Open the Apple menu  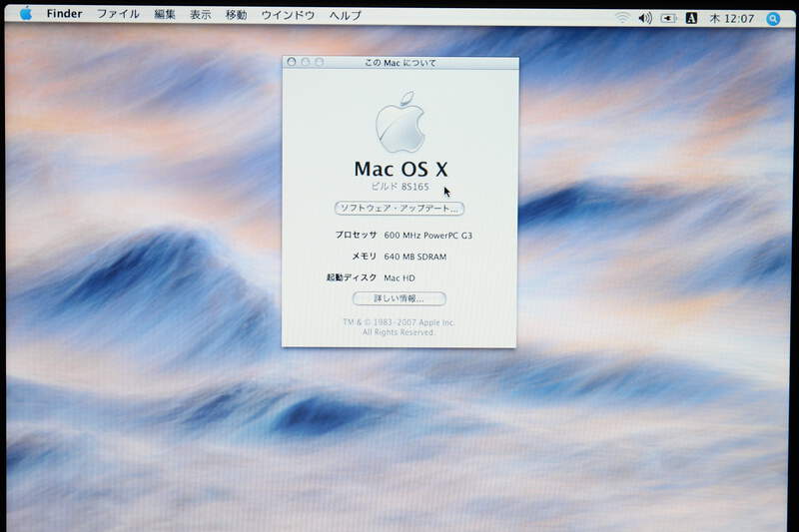(x=26, y=14)
